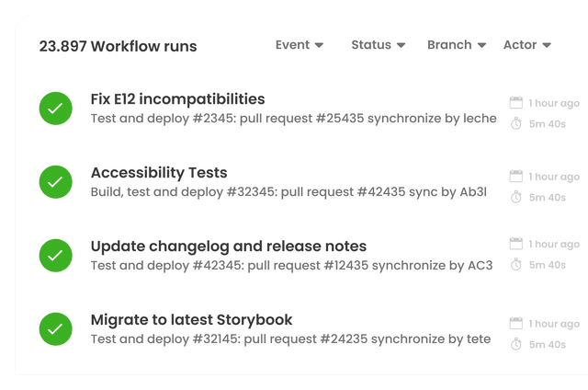This screenshot has height=390, width=588.
Task: Expand the Actor filter dropdown
Action: tap(527, 45)
